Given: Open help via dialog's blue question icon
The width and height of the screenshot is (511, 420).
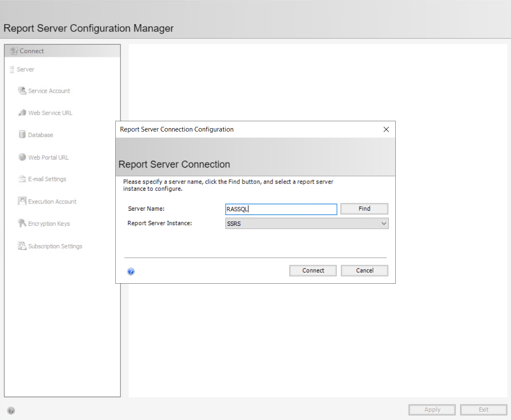Looking at the screenshot, I should point(131,271).
